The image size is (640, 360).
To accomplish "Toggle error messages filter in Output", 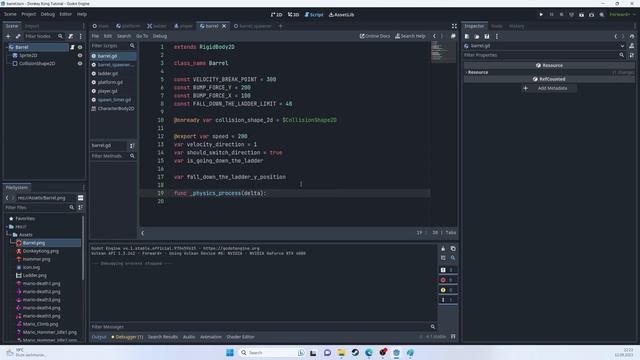I will 447,280.
